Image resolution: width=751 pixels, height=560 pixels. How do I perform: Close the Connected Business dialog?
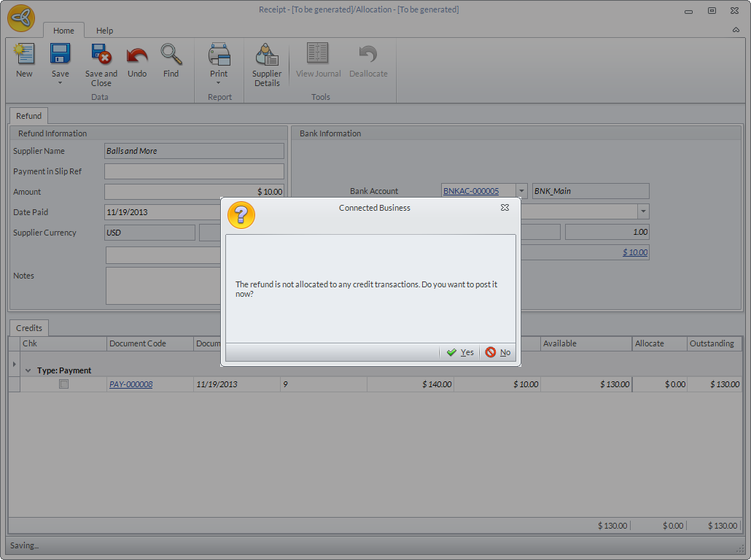pos(505,208)
